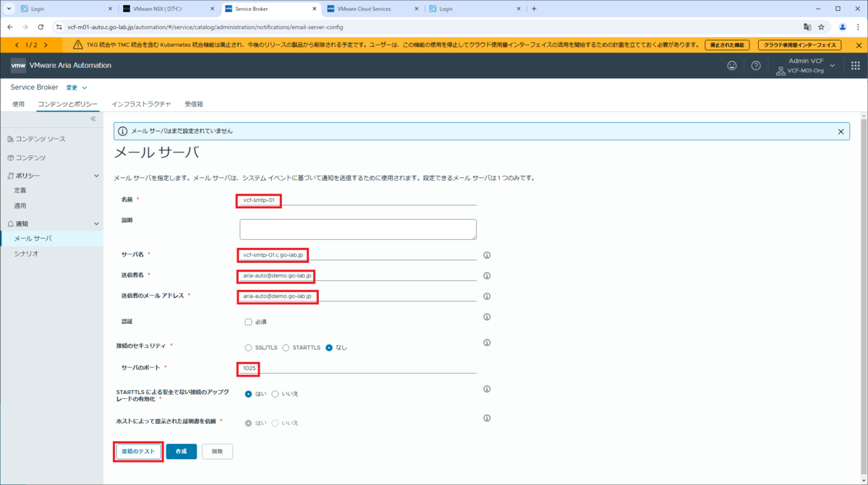The image size is (868, 485).
Task: Select はい for STARTTLS upgrade
Action: [x=248, y=394]
